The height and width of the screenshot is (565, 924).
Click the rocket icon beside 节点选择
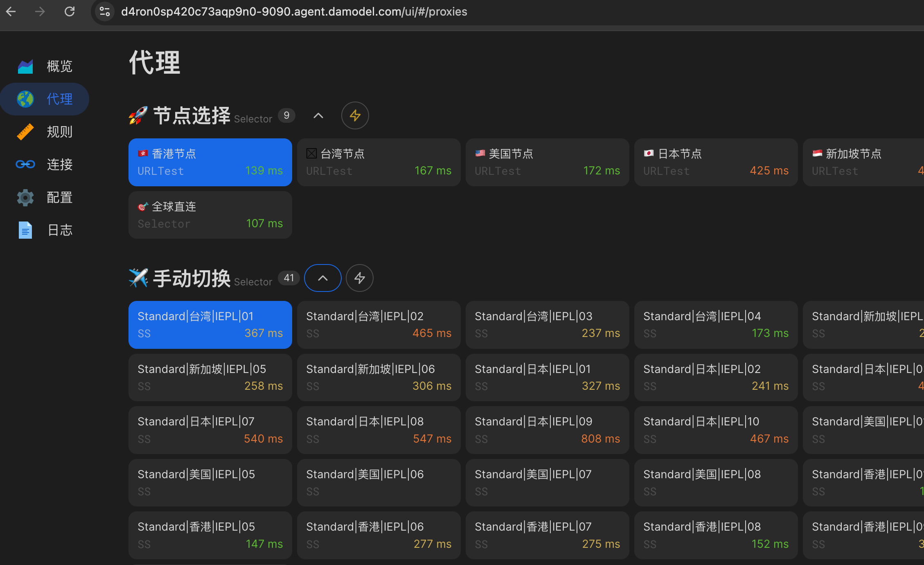[138, 115]
